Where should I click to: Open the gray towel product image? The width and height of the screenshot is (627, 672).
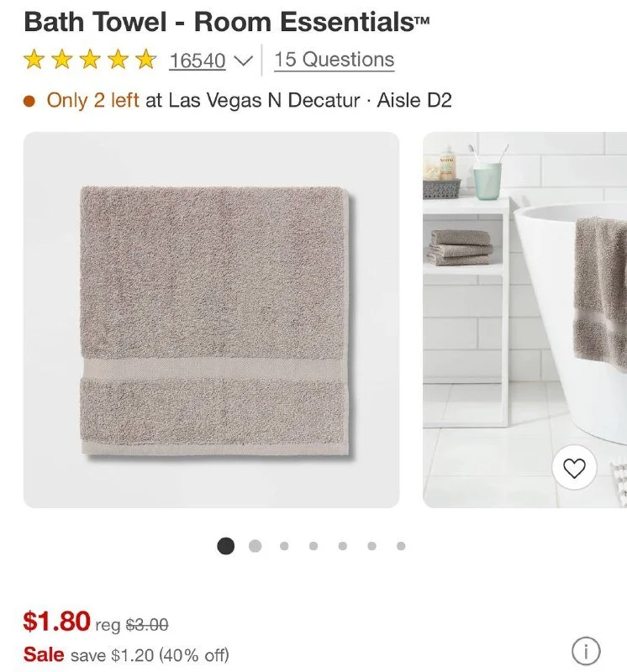(x=212, y=320)
